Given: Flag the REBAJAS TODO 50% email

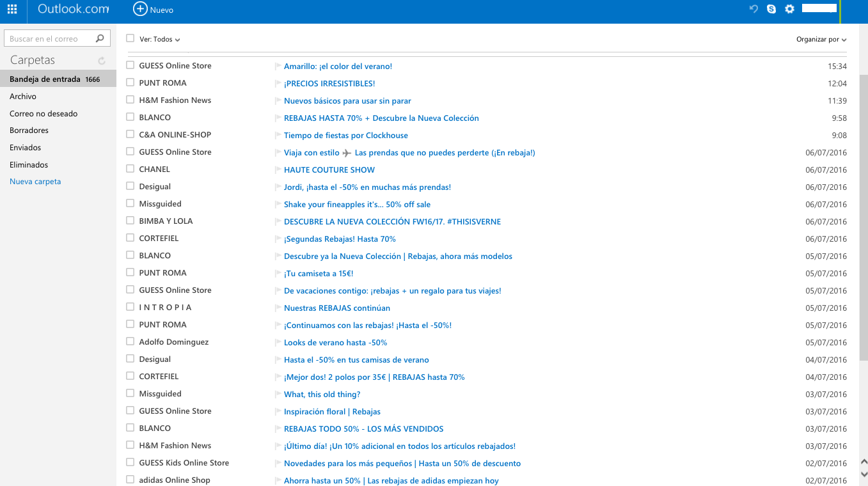Looking at the screenshot, I should tap(278, 429).
